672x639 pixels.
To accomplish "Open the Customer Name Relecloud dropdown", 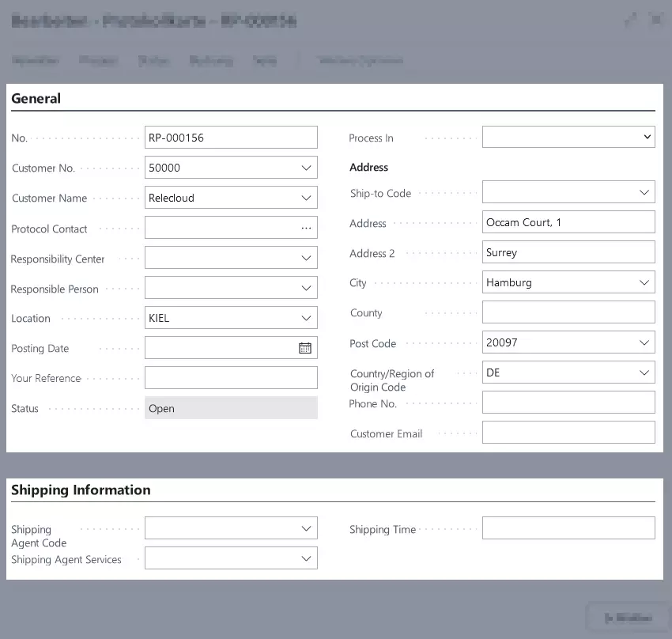I will (305, 197).
